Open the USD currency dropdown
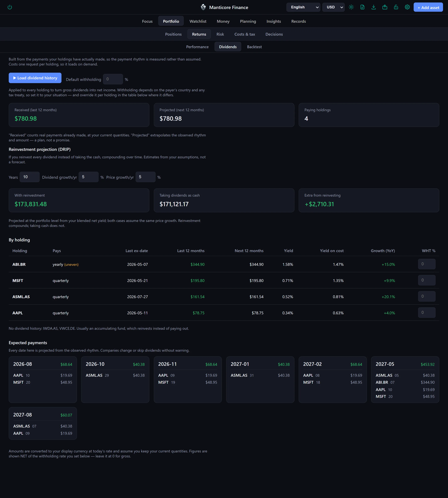 [333, 7]
